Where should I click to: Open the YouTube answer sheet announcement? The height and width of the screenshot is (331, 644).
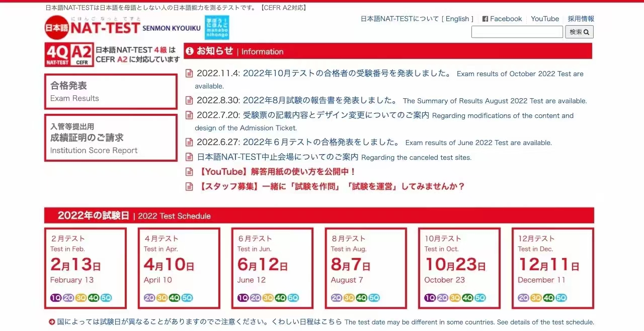[x=277, y=172]
